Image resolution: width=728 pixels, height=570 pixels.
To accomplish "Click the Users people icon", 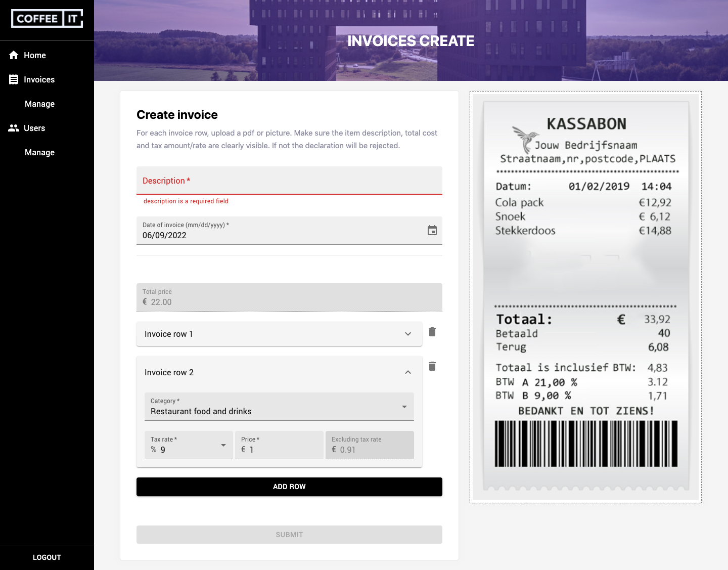I will tap(14, 128).
